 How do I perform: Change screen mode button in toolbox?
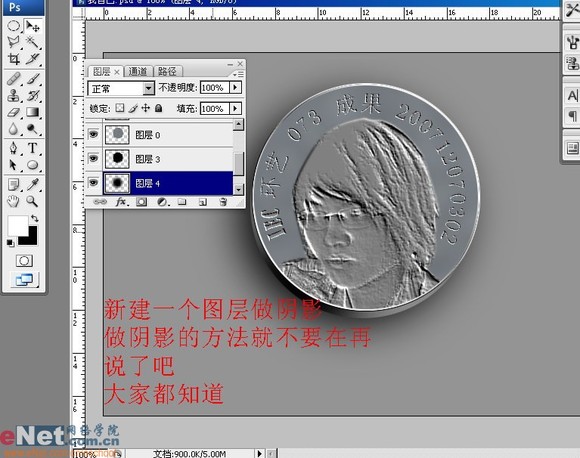[x=24, y=280]
